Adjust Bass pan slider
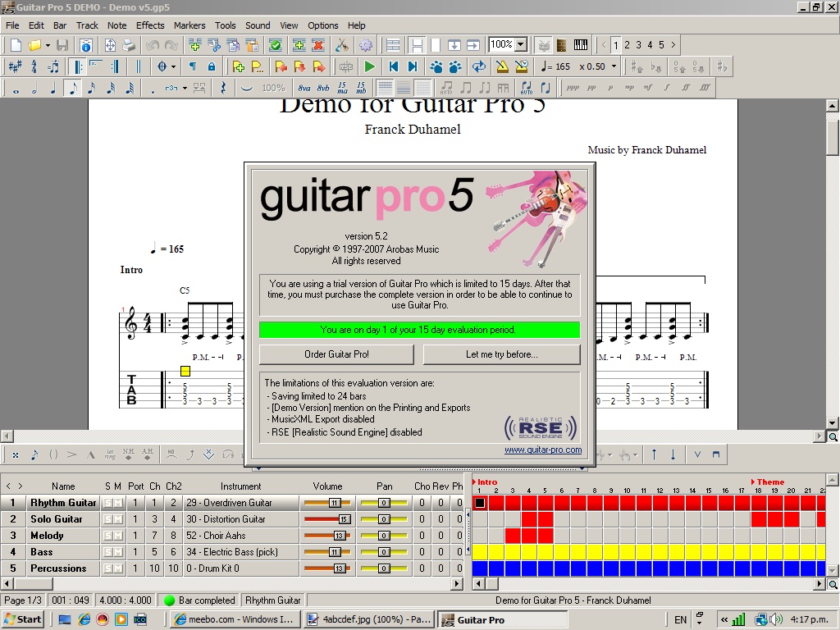The width and height of the screenshot is (840, 630). (x=384, y=552)
